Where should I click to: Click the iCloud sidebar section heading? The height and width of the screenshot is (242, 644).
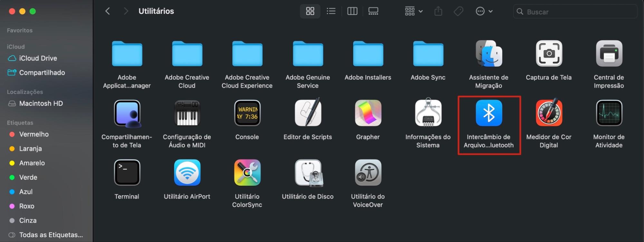click(16, 47)
